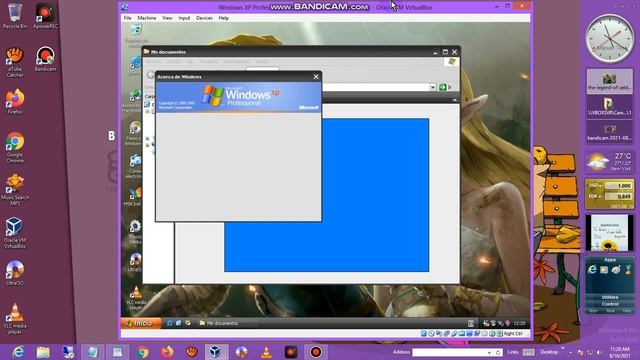Open the weather gadget showing 27°C New York
Image resolution: width=640 pixels, height=360 pixels.
click(x=610, y=162)
